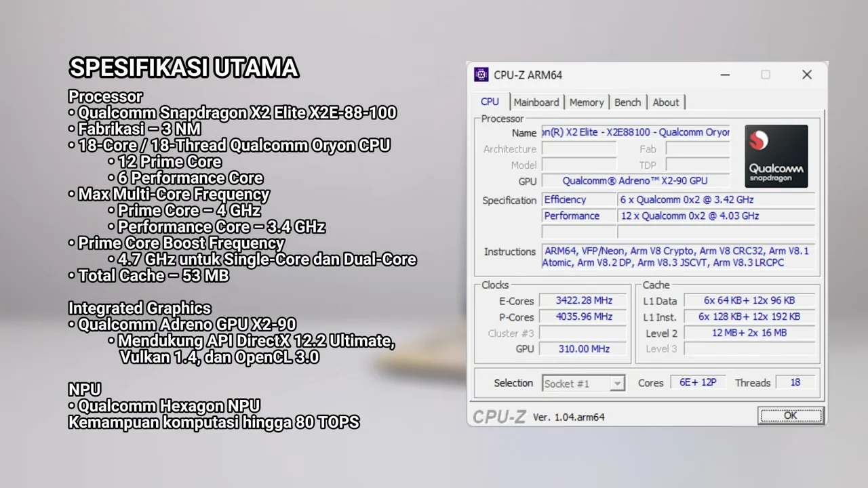The image size is (868, 488).
Task: Click the processor Name field
Action: 636,132
